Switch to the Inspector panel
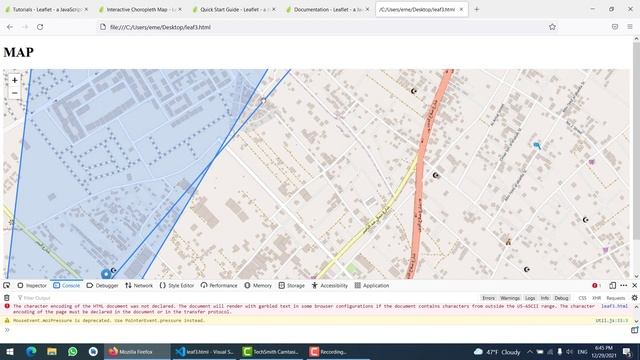The image size is (640, 360). 32,285
